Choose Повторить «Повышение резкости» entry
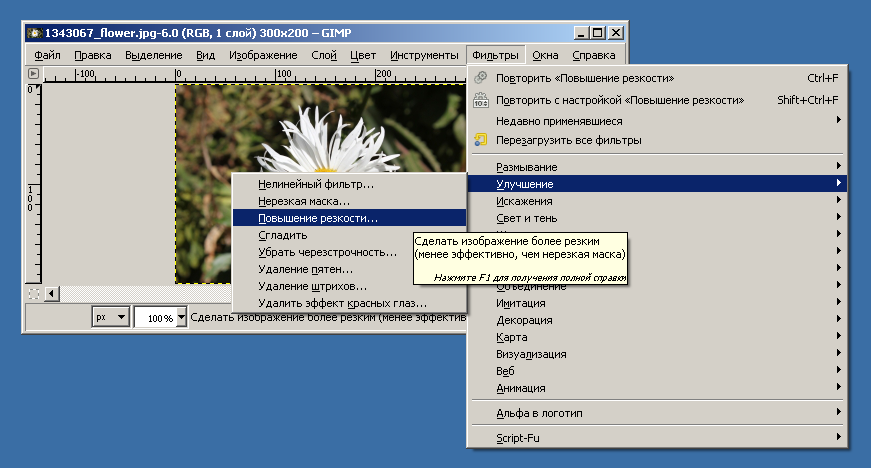Screen dimensions: 871x468 pos(657,78)
